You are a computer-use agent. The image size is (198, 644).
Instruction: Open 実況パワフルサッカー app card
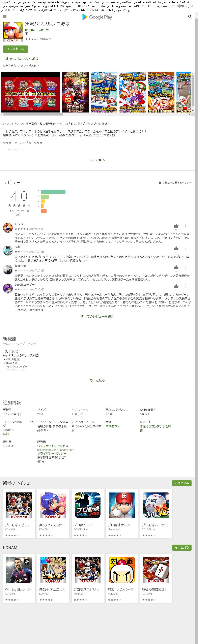[53, 514]
